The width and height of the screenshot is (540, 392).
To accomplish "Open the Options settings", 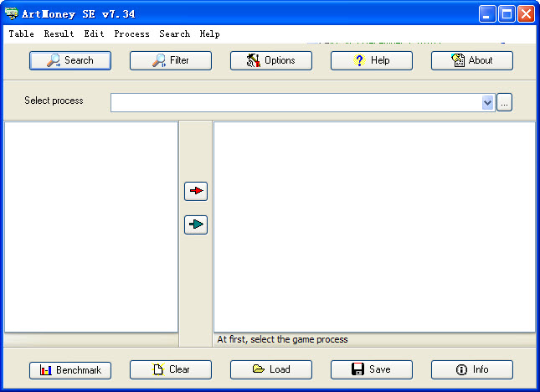I will (271, 60).
